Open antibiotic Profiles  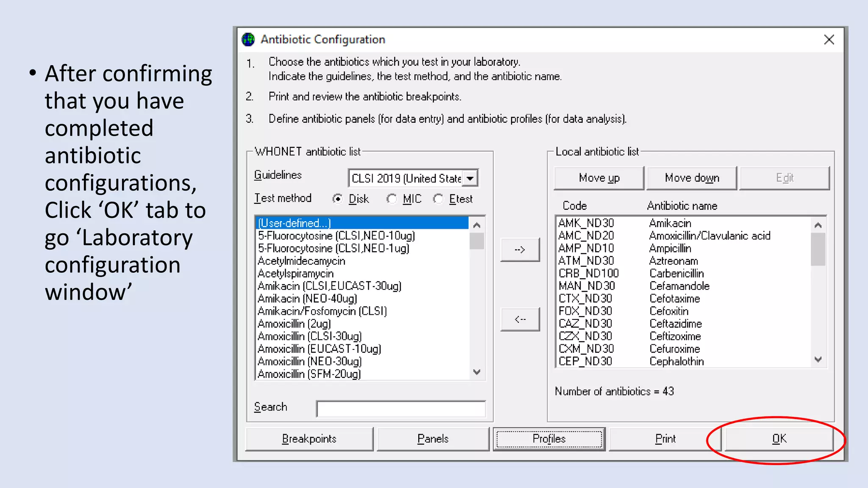pos(549,439)
